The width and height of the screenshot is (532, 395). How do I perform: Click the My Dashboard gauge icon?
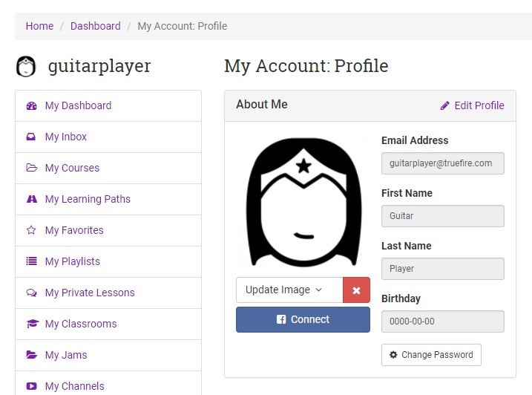pos(31,106)
